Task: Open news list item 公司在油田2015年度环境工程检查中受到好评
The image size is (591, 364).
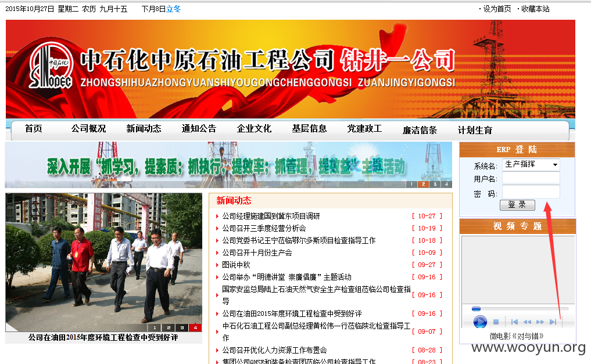Action: (x=292, y=313)
